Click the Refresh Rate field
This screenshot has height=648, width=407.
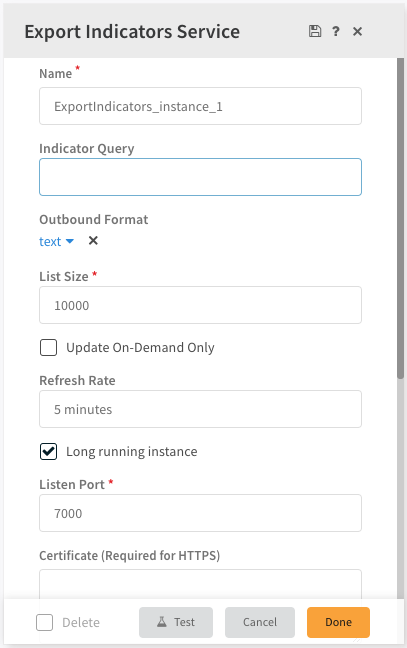[x=200, y=409]
